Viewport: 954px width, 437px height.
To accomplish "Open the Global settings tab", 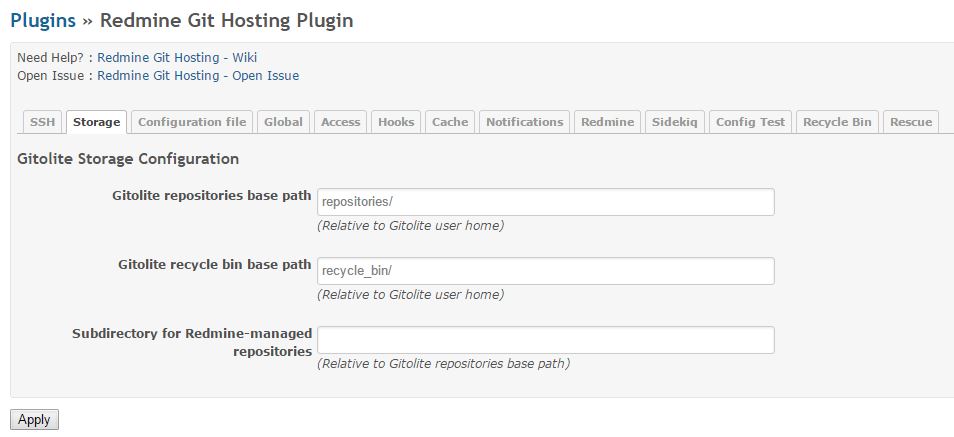I will [x=284, y=122].
